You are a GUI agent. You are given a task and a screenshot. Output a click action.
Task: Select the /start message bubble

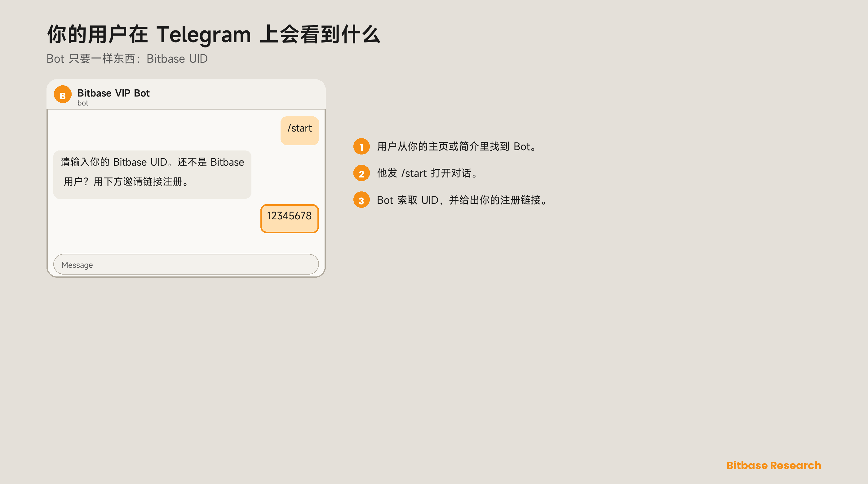click(299, 131)
